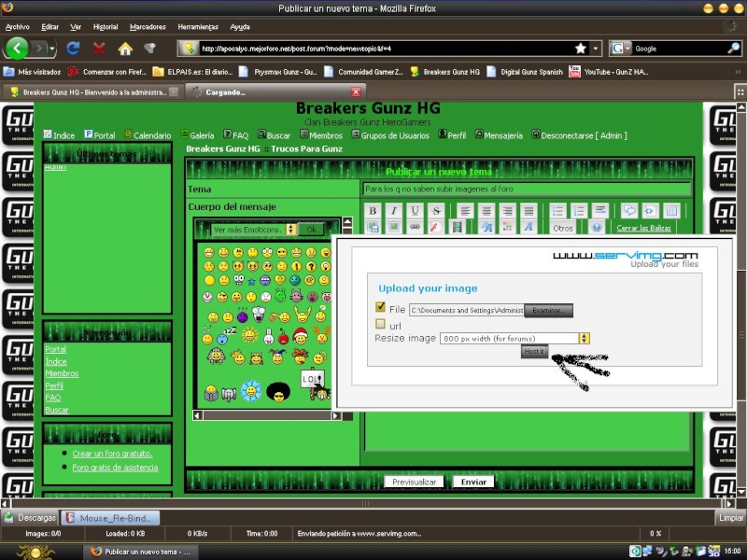Click the Host it button

pos(534,352)
